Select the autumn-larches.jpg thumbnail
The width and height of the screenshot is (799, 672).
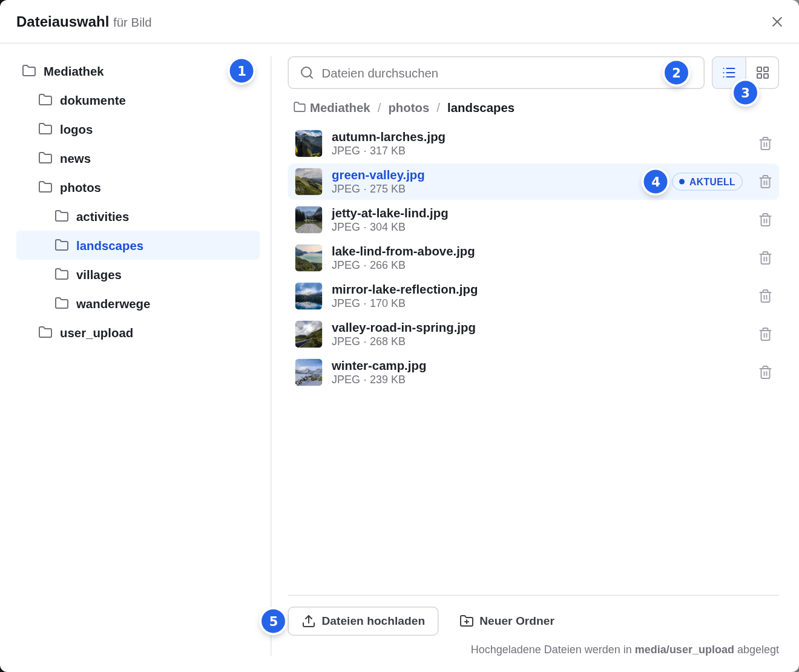point(309,143)
